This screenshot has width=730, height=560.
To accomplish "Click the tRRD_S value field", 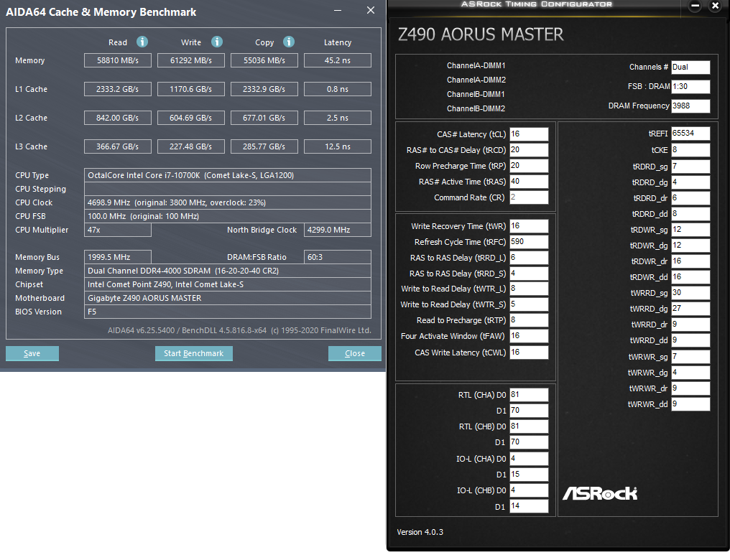I will pyautogui.click(x=529, y=274).
